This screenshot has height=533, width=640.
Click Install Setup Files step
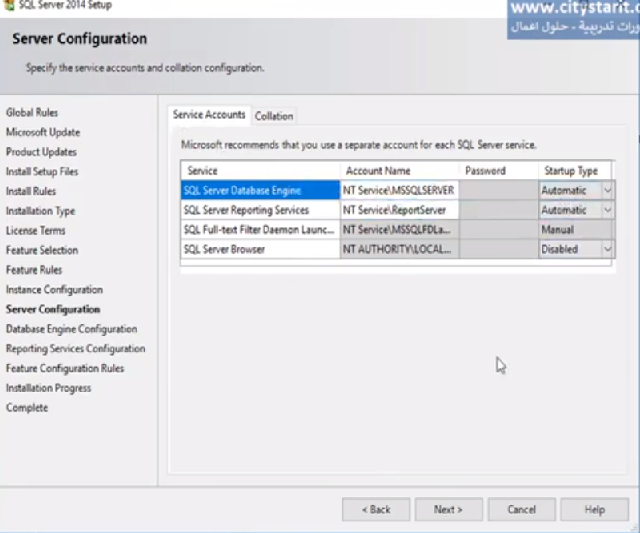pos(42,171)
